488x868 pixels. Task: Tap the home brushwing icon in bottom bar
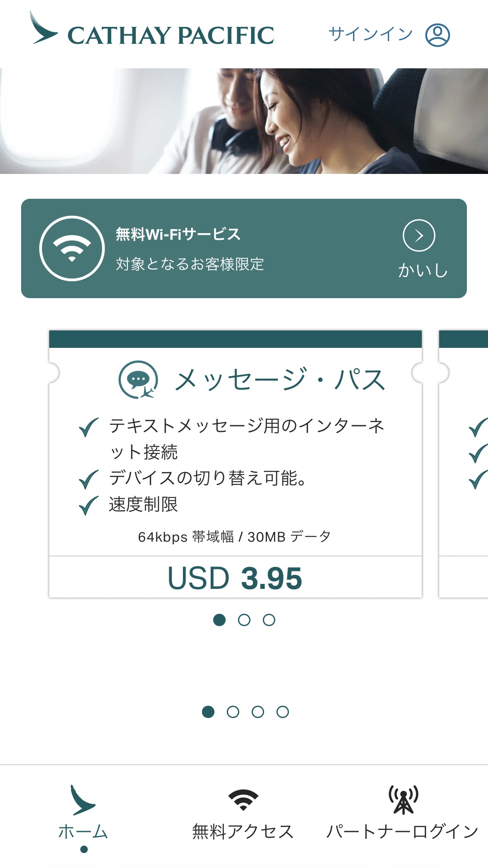[83, 800]
